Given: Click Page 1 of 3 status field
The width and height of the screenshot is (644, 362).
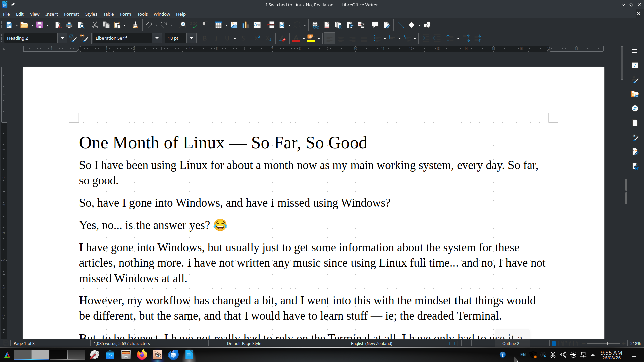Looking at the screenshot, I should point(24,344).
